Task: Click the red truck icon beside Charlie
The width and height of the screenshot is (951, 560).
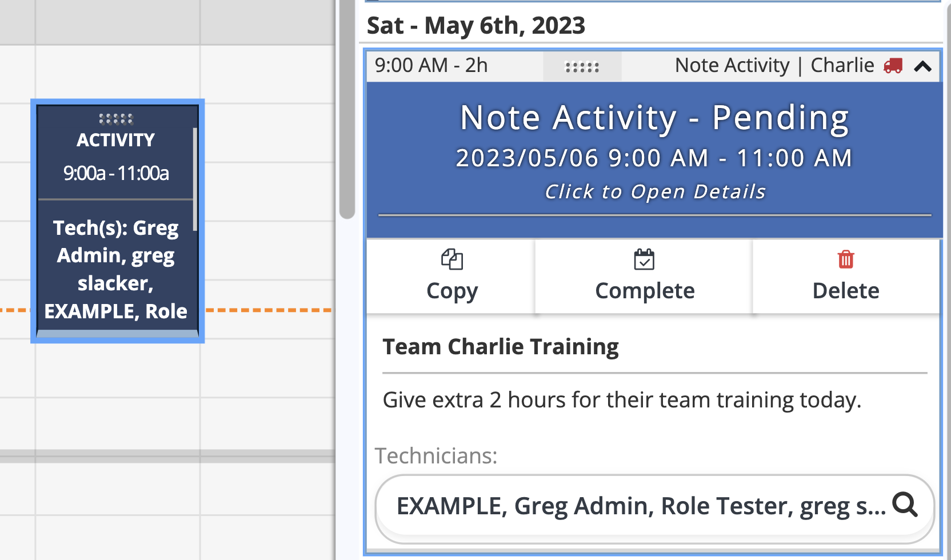Action: click(x=893, y=66)
